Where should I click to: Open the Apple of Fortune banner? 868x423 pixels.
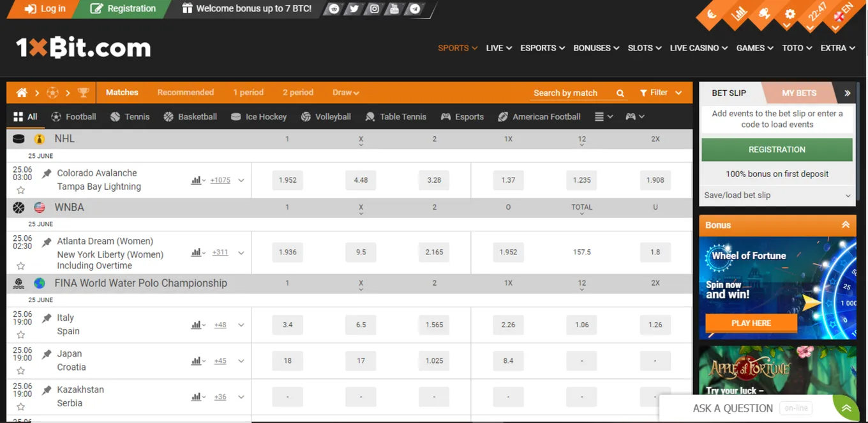[777, 371]
